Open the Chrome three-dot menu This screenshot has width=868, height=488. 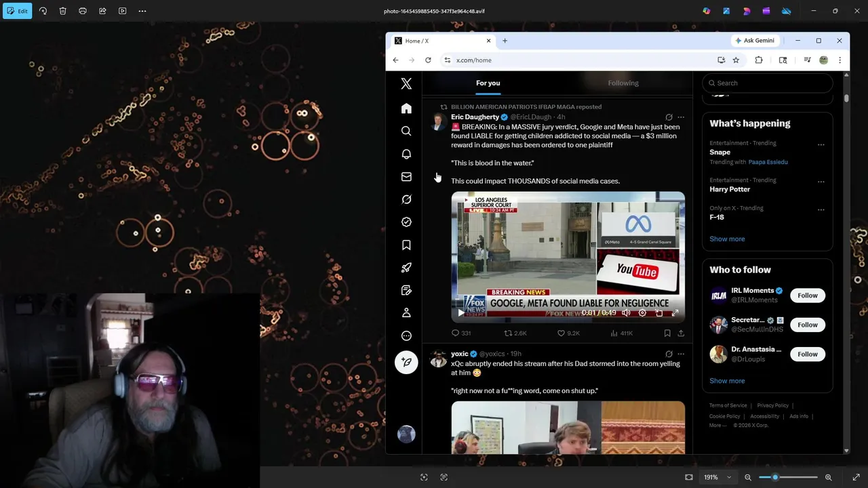(x=840, y=60)
